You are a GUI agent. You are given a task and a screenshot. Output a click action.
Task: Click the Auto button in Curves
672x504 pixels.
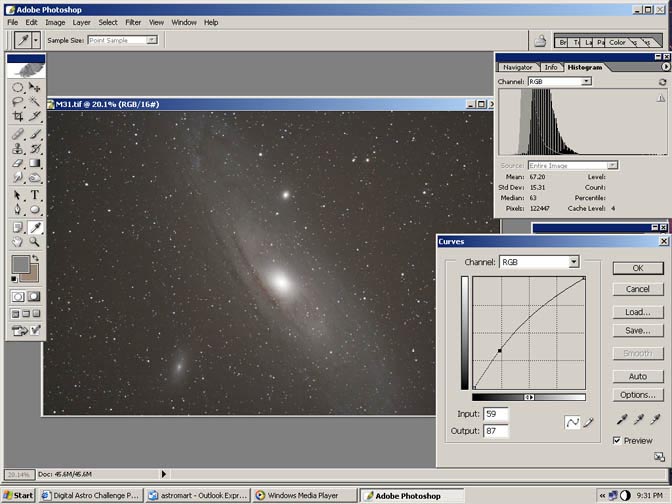click(637, 376)
